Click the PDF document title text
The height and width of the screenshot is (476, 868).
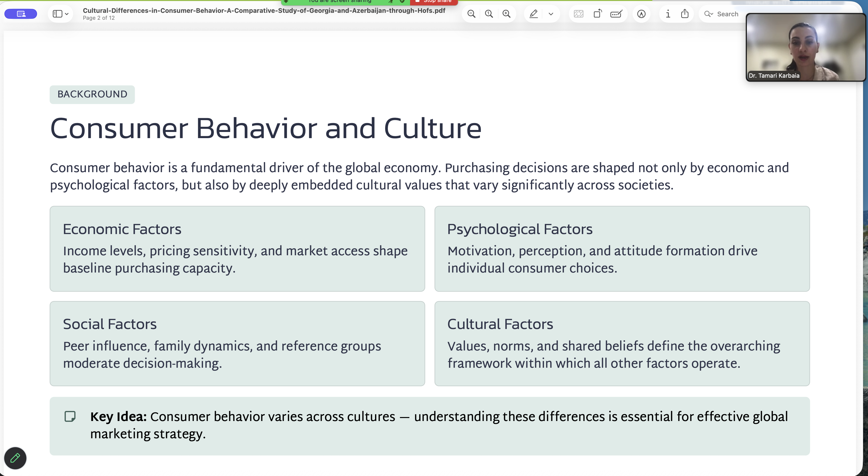click(264, 10)
